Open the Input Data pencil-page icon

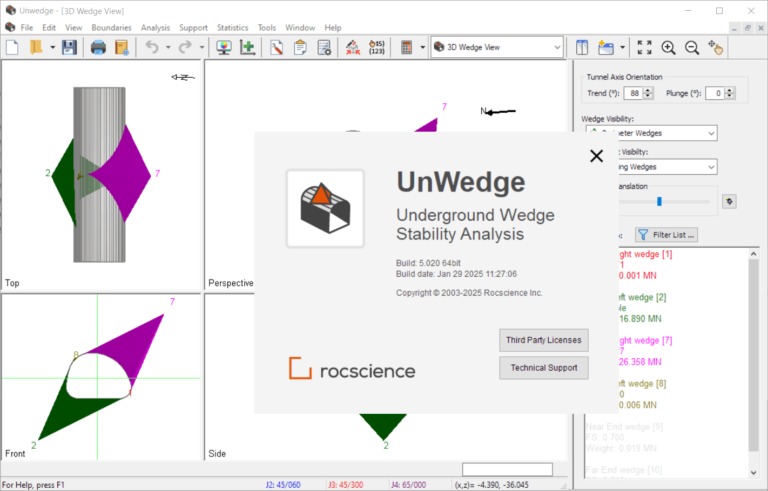pos(276,48)
